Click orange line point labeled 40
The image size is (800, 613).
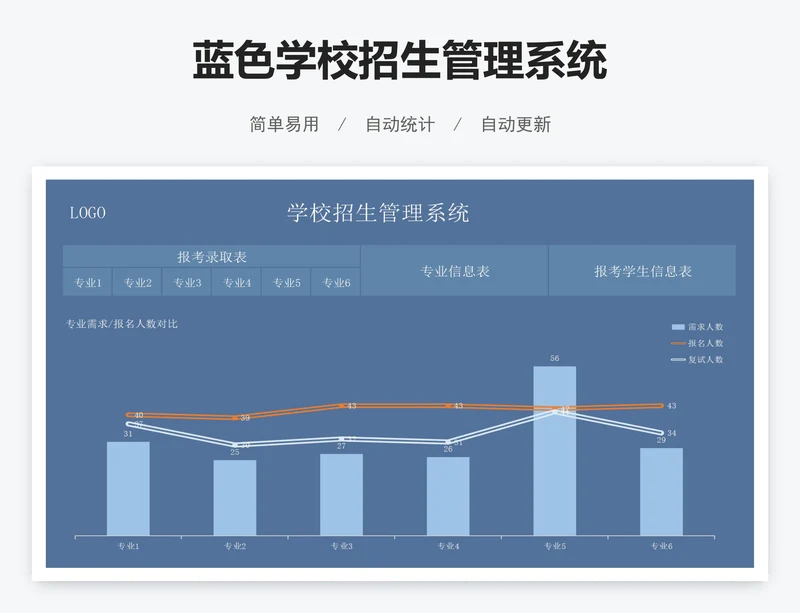pos(129,415)
